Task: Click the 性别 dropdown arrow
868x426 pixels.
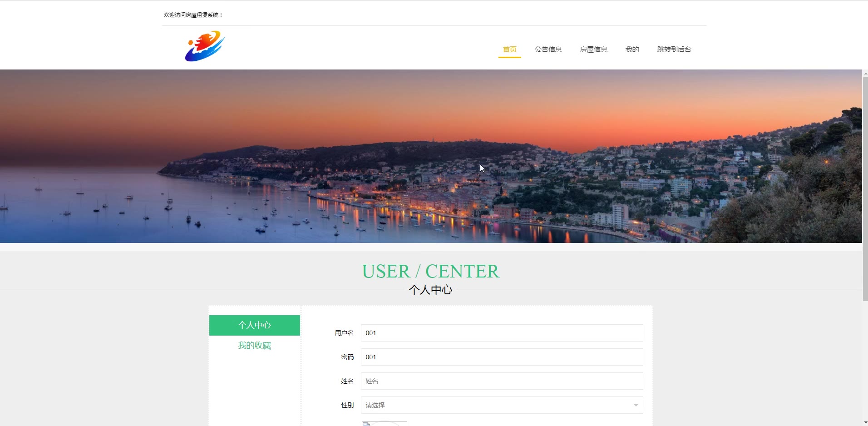Action: [636, 405]
